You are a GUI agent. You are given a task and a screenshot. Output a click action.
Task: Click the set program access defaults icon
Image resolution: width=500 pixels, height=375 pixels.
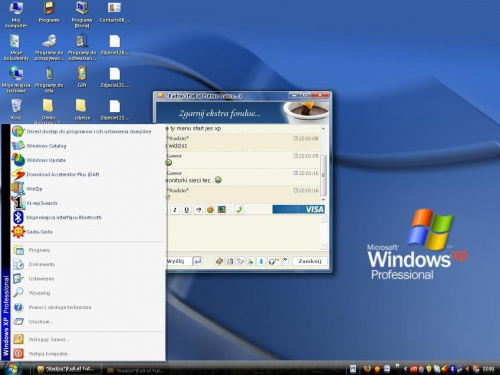[x=18, y=131]
